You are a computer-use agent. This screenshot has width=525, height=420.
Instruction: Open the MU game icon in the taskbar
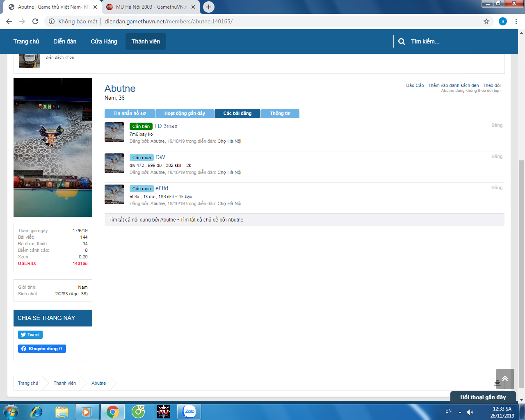pyautogui.click(x=164, y=411)
